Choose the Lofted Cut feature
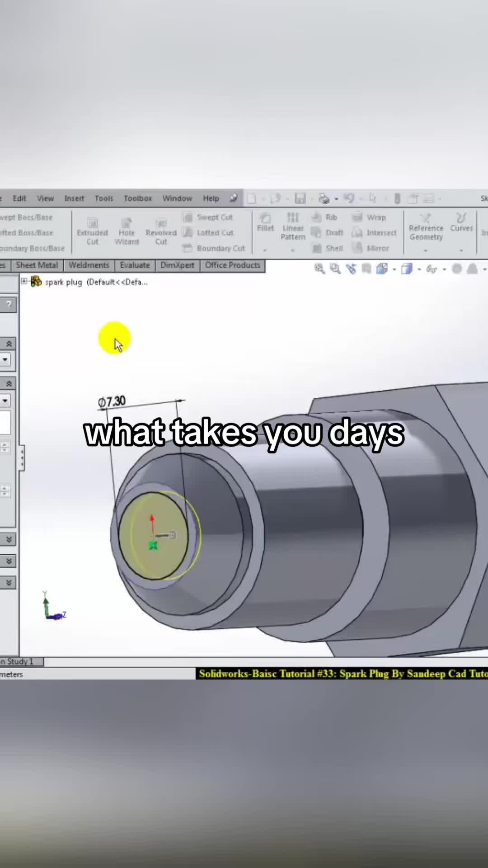The image size is (488, 868). coord(208,233)
